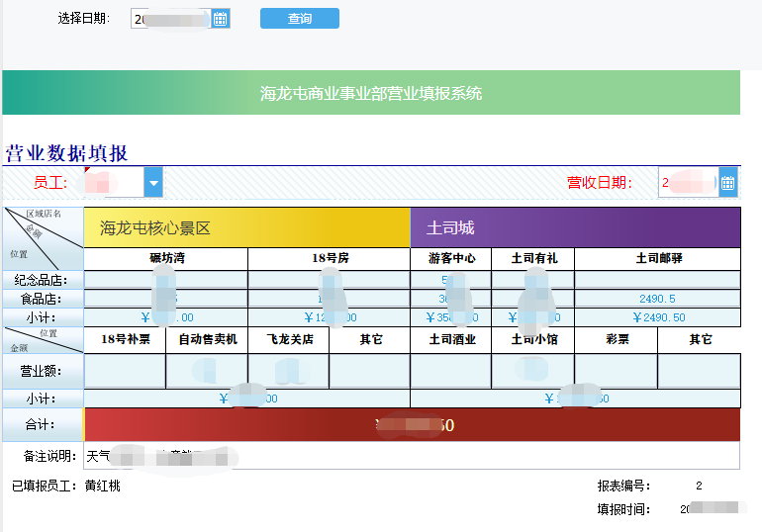Click 营业额 input cell under 土司酒业
The height and width of the screenshot is (532, 762).
pos(451,371)
